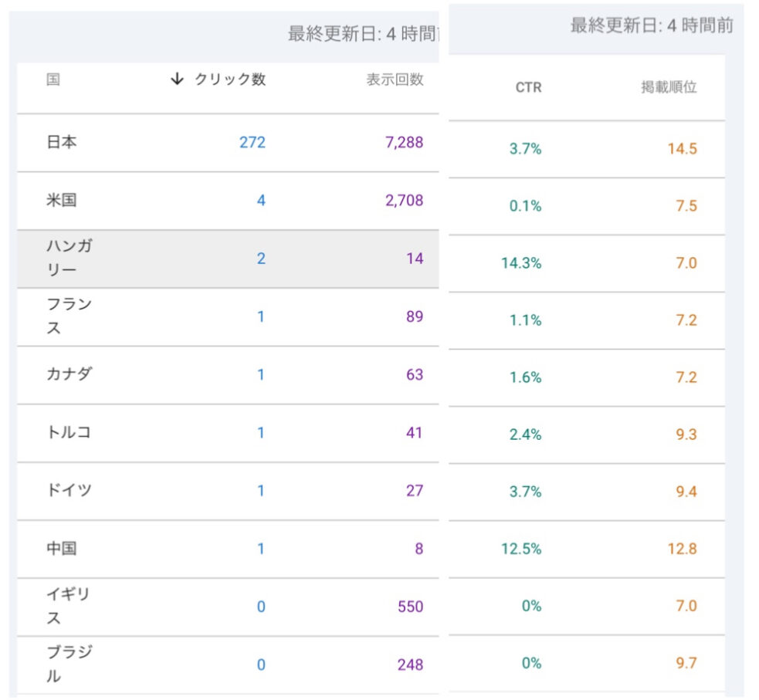Click the 7,288 impressions value
This screenshot has height=700, width=759.
point(405,142)
